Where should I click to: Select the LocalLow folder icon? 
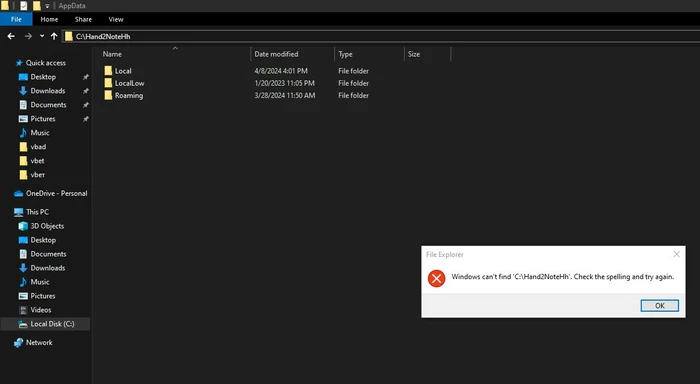[x=108, y=83]
